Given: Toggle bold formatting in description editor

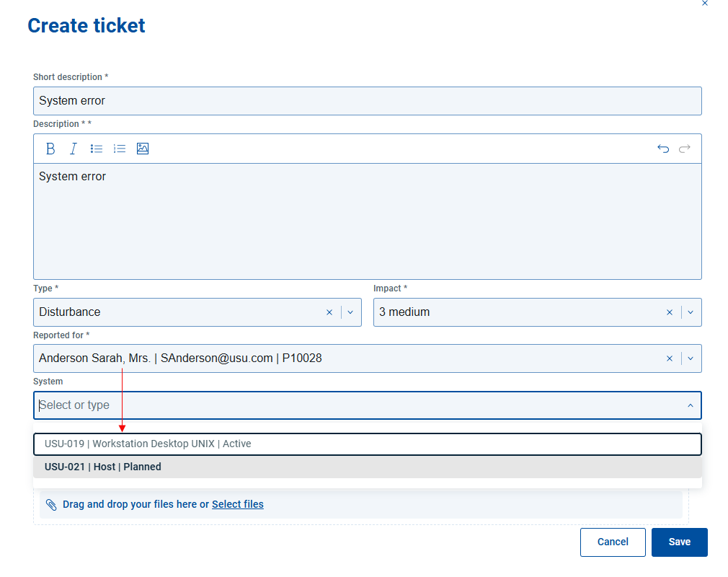Looking at the screenshot, I should point(50,149).
